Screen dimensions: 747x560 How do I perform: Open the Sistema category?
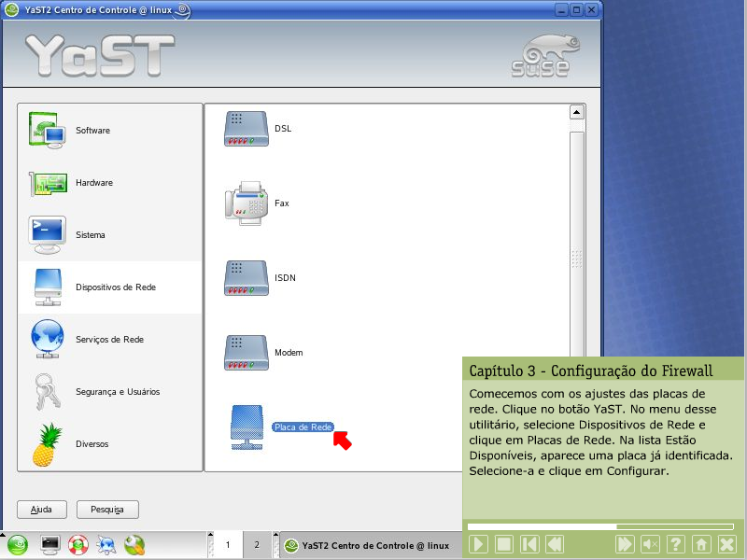point(90,235)
